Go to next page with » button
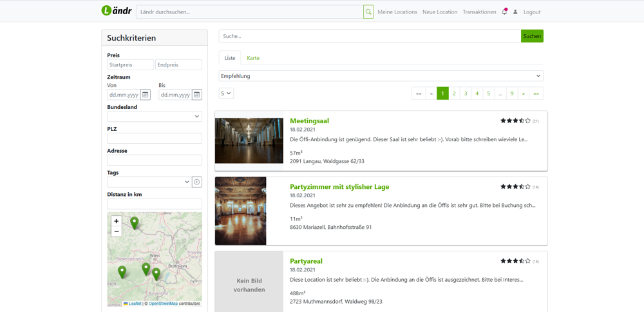Screen dimensions: 644x312 [523, 93]
